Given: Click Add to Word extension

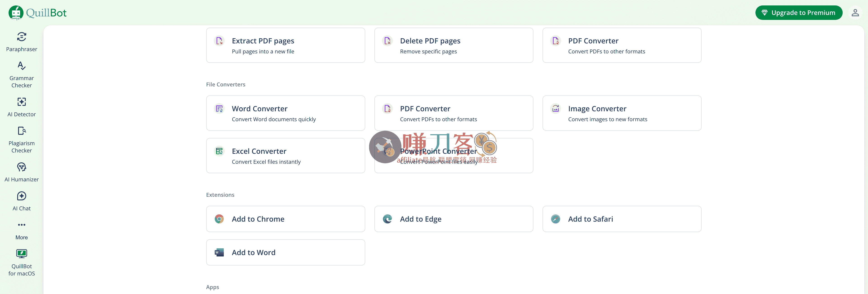Looking at the screenshot, I should [x=285, y=252].
